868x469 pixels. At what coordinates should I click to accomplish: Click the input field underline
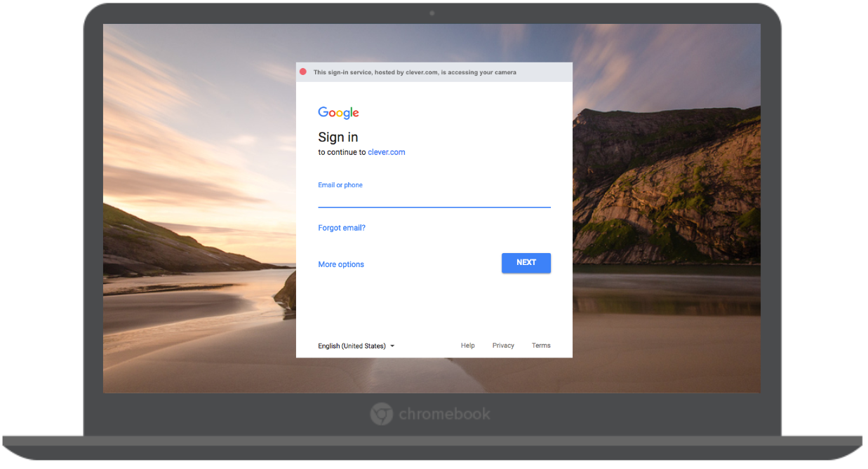434,206
